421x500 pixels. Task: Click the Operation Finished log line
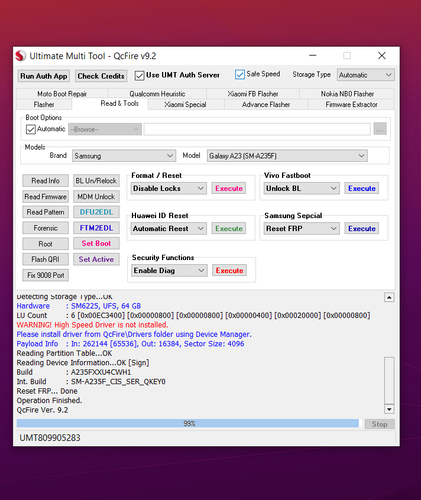click(x=49, y=400)
